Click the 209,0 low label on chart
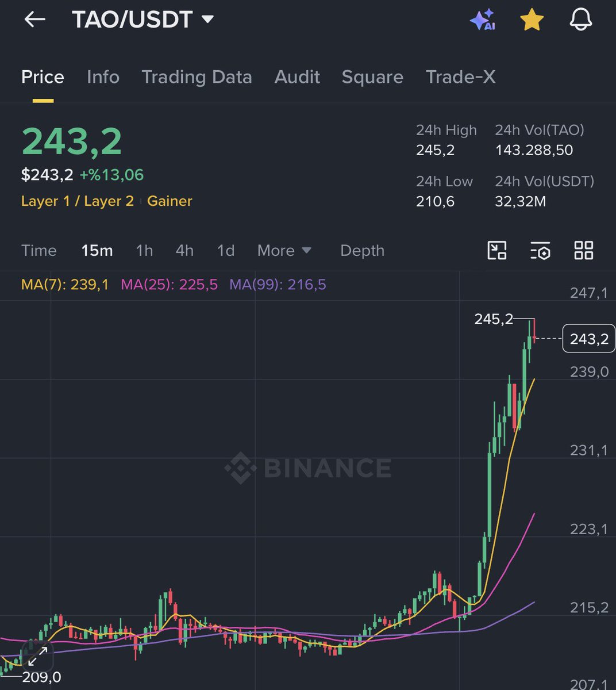616x690 pixels. point(41,677)
